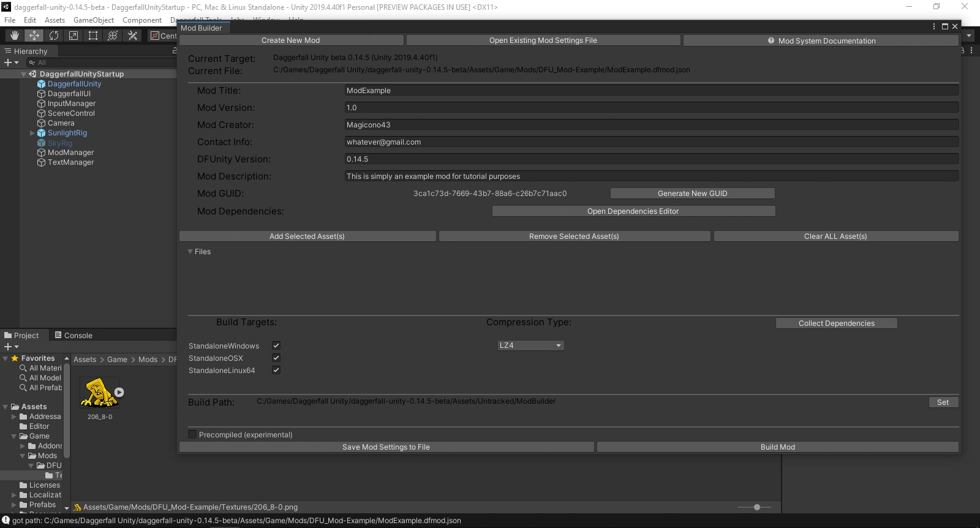Toggle the StandaloneWindows build target checkbox
Viewport: 980px width, 528px height.
(276, 345)
